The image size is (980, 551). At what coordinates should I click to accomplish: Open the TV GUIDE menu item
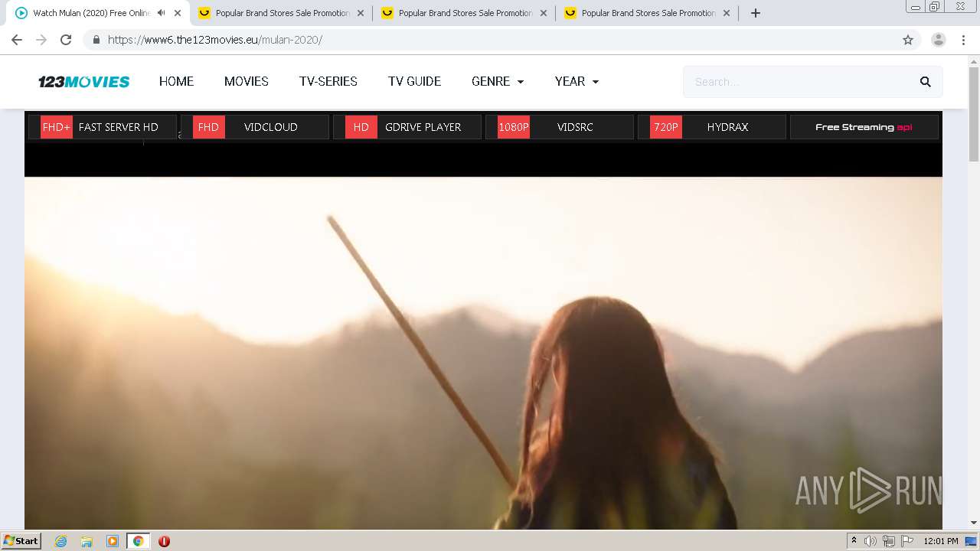[x=414, y=81]
